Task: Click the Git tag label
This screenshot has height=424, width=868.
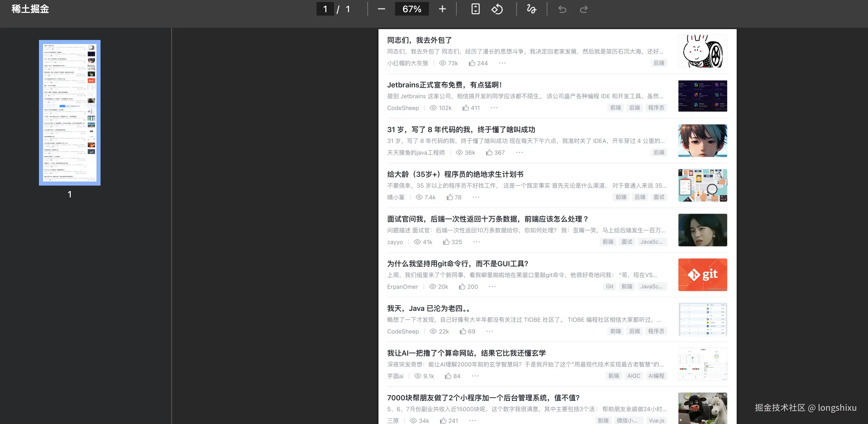Action: click(x=609, y=287)
